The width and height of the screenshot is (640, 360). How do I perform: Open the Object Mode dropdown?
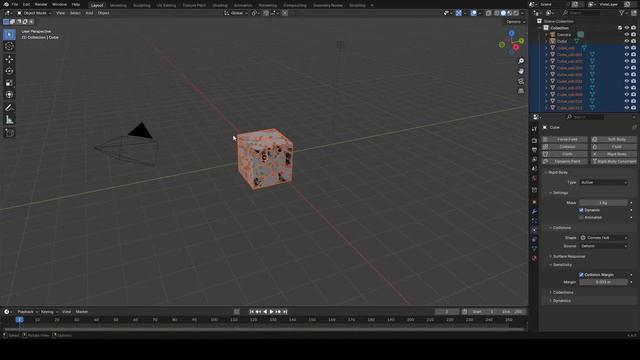(x=34, y=13)
